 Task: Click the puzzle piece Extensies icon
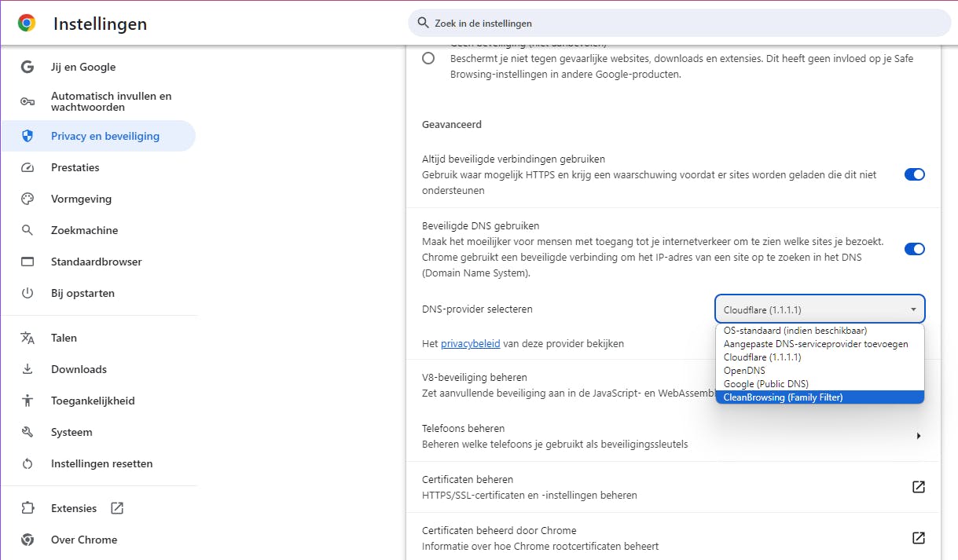[x=28, y=508]
